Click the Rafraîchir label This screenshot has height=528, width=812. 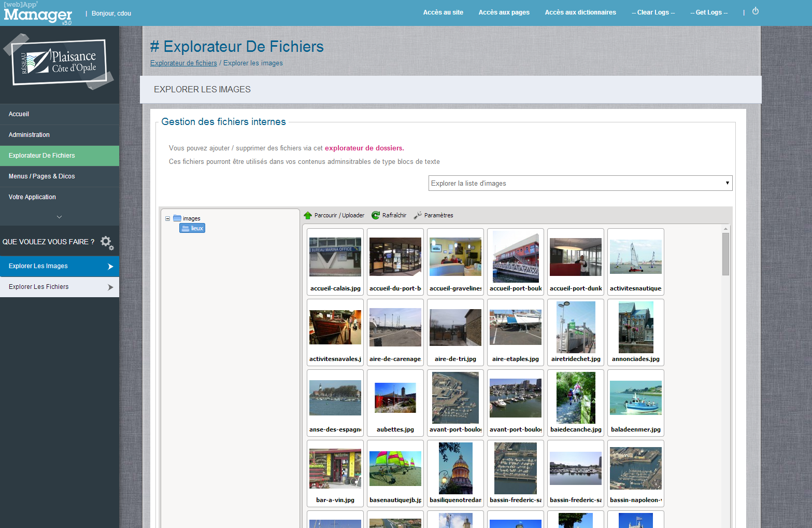[x=394, y=215]
